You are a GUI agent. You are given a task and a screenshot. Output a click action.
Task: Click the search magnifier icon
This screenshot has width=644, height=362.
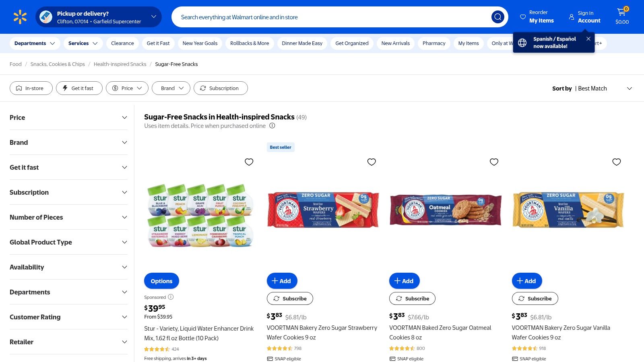pos(497,17)
